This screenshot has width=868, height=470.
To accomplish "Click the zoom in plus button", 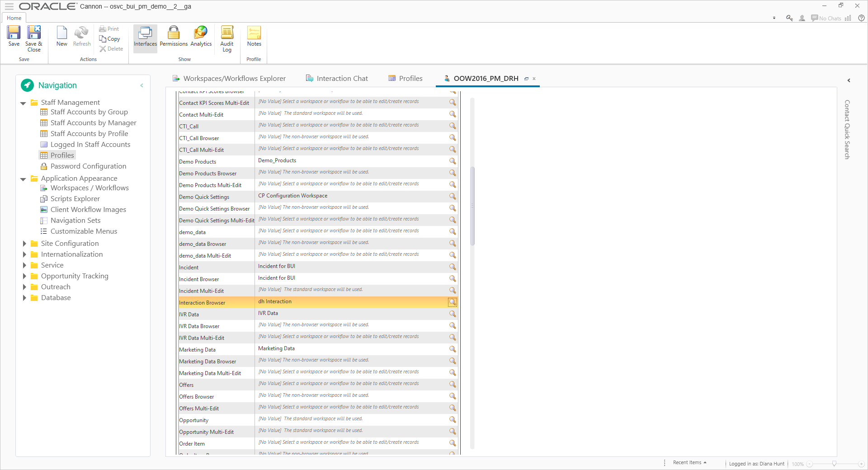I will click(x=861, y=464).
